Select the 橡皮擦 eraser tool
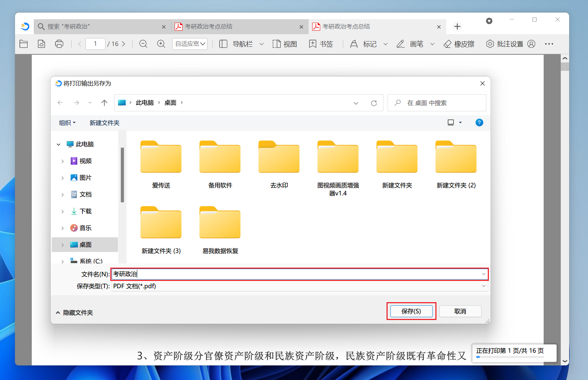 (459, 44)
